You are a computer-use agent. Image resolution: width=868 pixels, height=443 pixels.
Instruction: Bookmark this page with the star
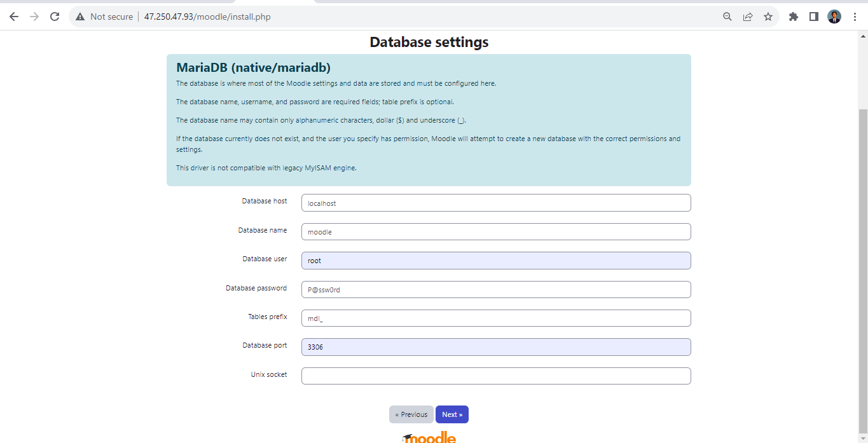tap(768, 17)
